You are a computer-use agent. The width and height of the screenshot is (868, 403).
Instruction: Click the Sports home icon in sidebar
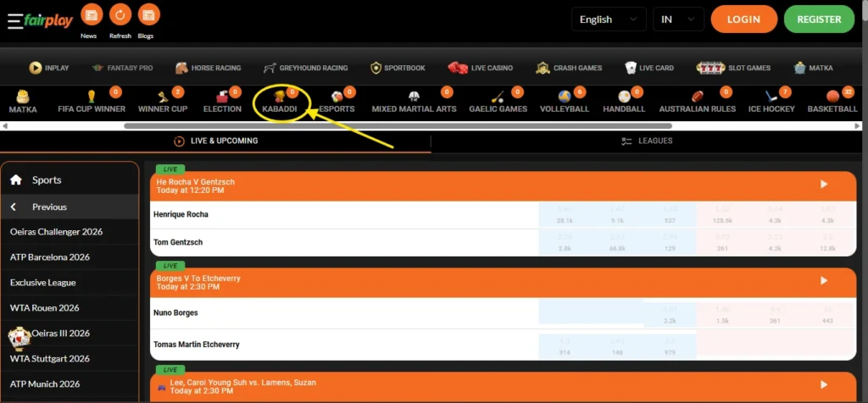point(15,179)
